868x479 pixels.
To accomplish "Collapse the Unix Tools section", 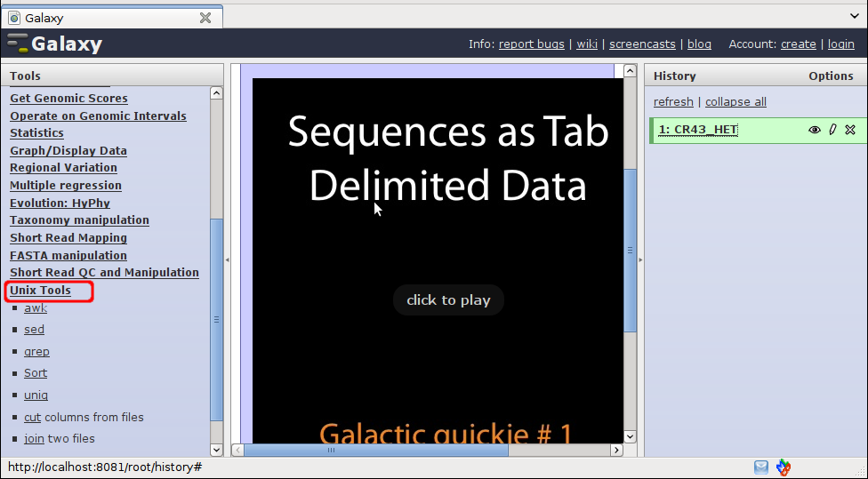I will pos(40,291).
